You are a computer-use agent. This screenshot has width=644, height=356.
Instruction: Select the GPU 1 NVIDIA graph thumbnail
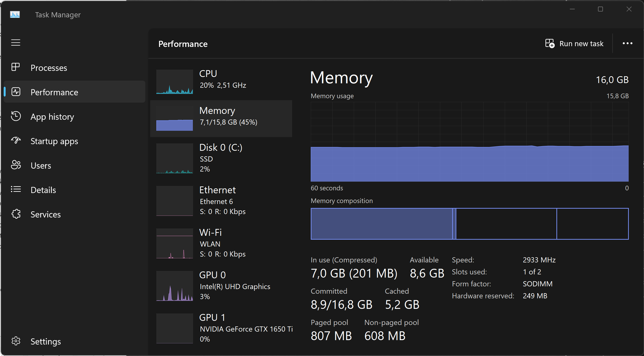coord(174,328)
